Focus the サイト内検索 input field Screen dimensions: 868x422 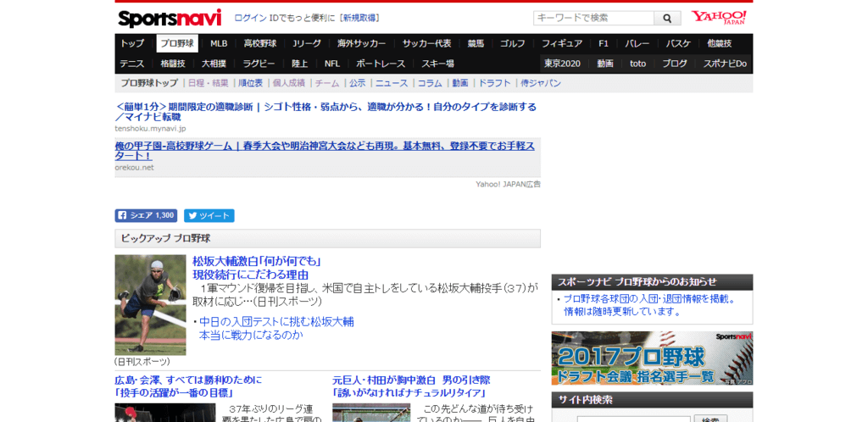[633, 419]
